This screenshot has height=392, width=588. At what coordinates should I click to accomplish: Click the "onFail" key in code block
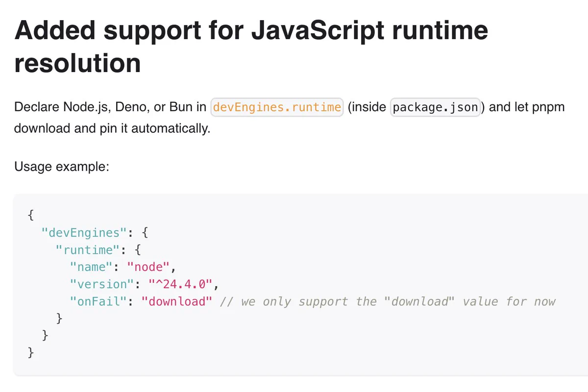coord(99,301)
